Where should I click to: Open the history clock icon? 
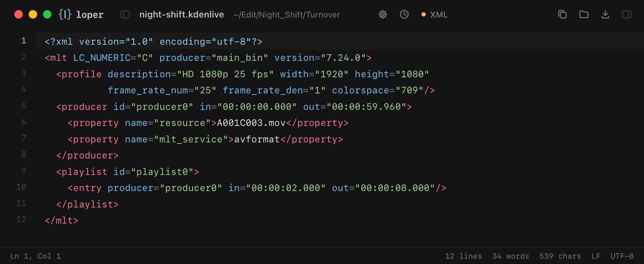pyautogui.click(x=404, y=14)
